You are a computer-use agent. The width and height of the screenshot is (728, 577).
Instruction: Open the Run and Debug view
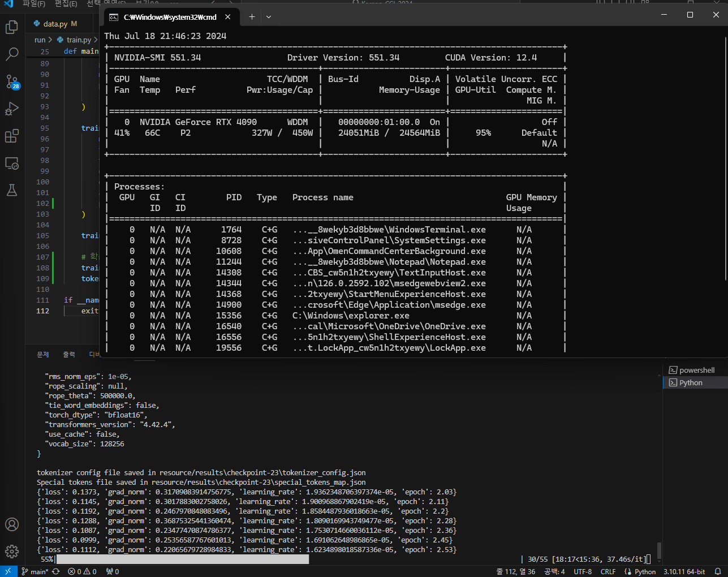pyautogui.click(x=12, y=109)
